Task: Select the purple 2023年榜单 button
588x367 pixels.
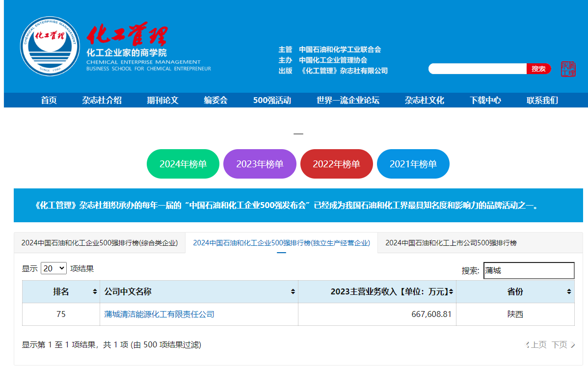Action: pyautogui.click(x=260, y=164)
